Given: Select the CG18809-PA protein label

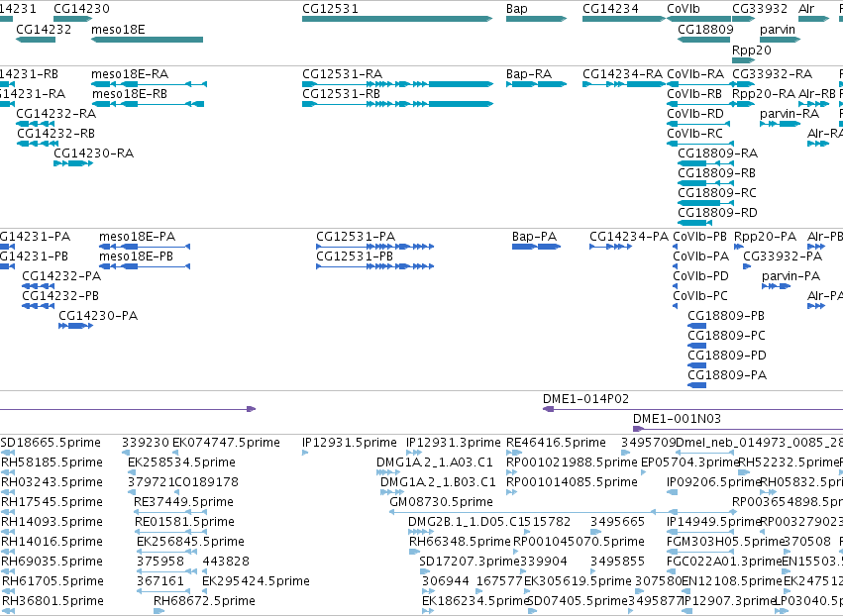Looking at the screenshot, I should (727, 375).
